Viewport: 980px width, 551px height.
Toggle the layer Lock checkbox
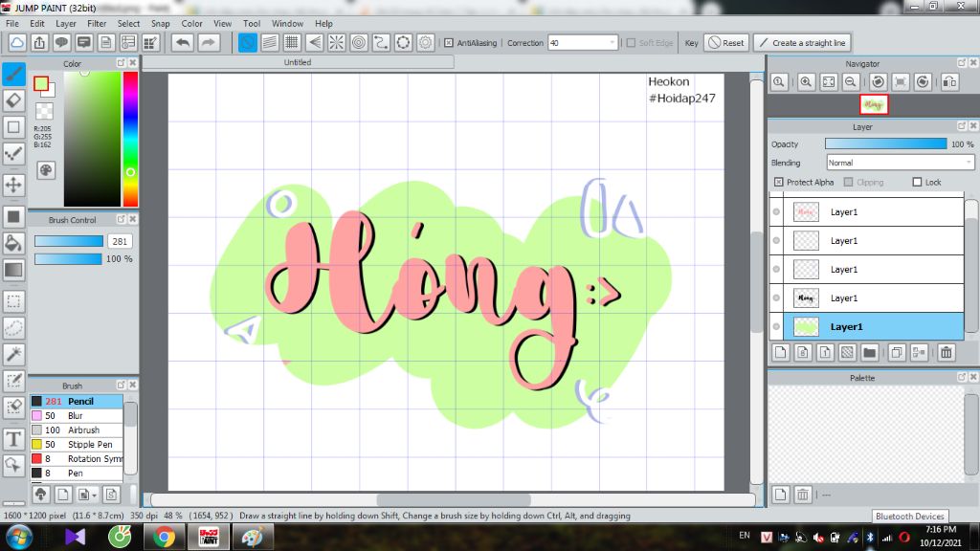(917, 182)
